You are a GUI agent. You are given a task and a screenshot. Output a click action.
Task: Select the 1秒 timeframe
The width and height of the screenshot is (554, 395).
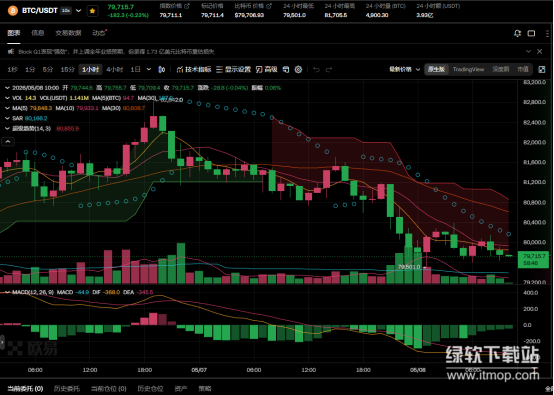[12, 69]
